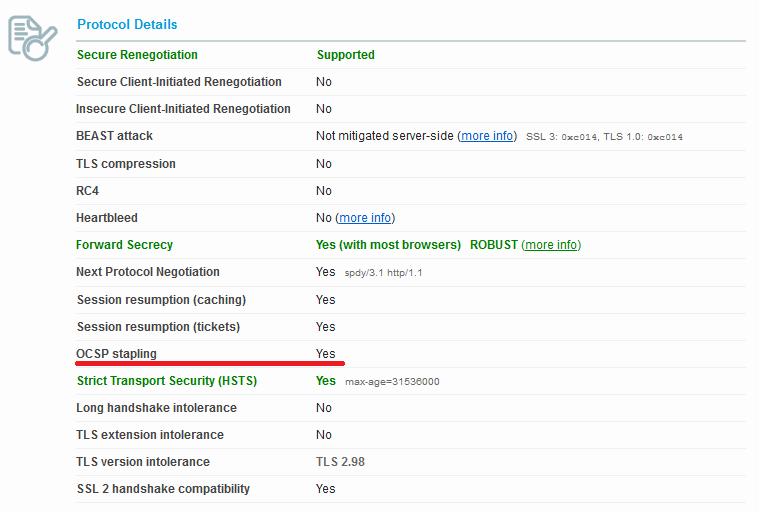Image resolution: width=759 pixels, height=513 pixels.
Task: Select the underlined OCSP stapling label
Action: pyautogui.click(x=116, y=354)
